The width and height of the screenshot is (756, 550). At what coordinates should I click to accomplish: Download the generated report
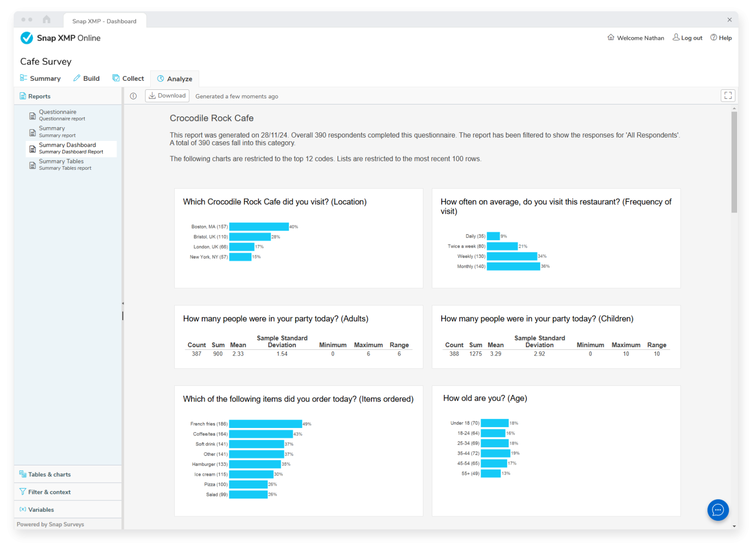click(167, 96)
